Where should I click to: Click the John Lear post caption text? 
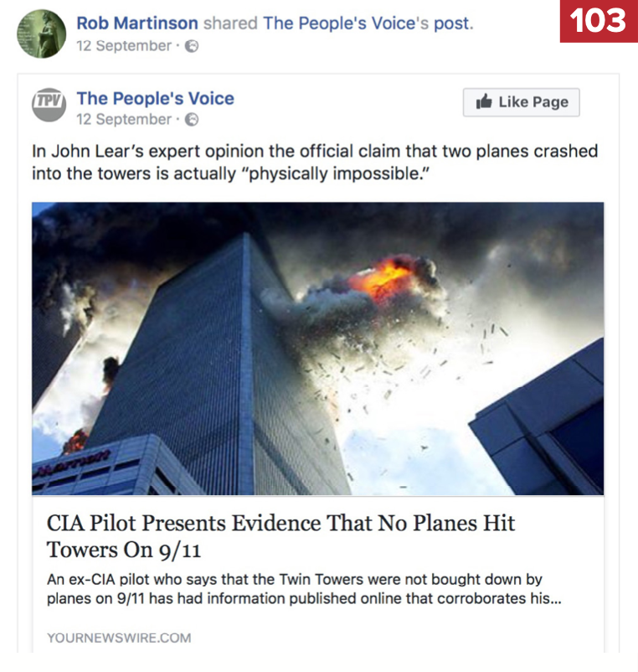(x=315, y=163)
